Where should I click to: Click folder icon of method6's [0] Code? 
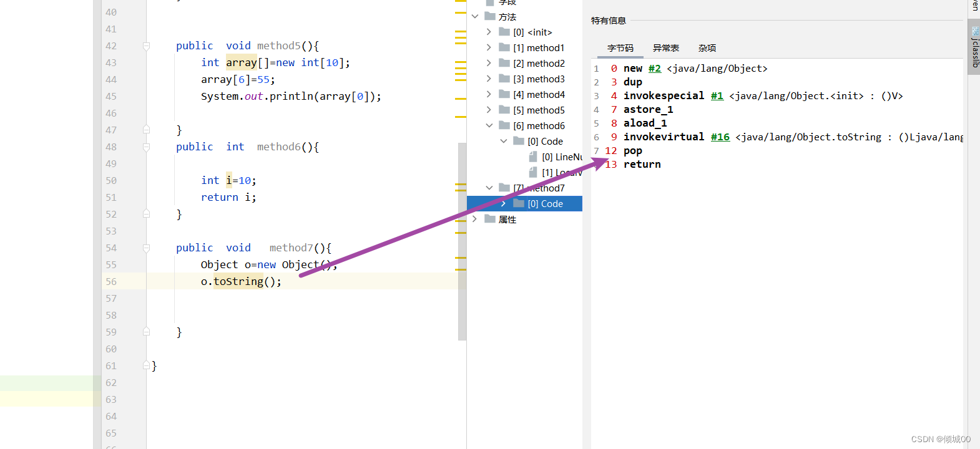519,141
